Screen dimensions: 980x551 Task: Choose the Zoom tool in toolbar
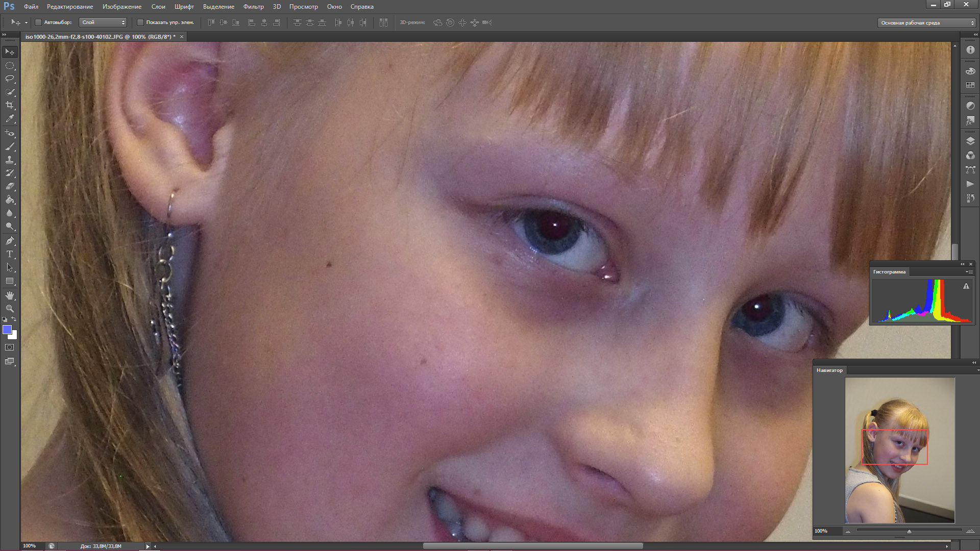(x=10, y=309)
